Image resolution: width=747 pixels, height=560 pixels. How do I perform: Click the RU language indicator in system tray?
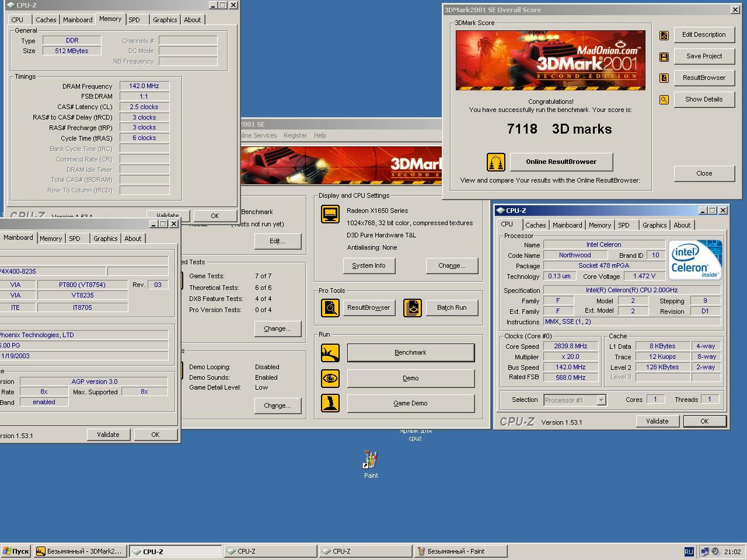click(x=689, y=551)
